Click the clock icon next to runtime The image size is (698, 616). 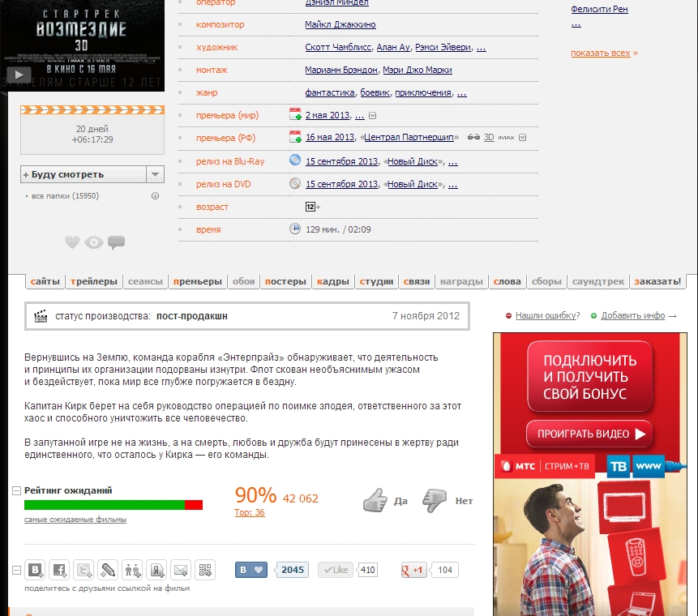(295, 229)
